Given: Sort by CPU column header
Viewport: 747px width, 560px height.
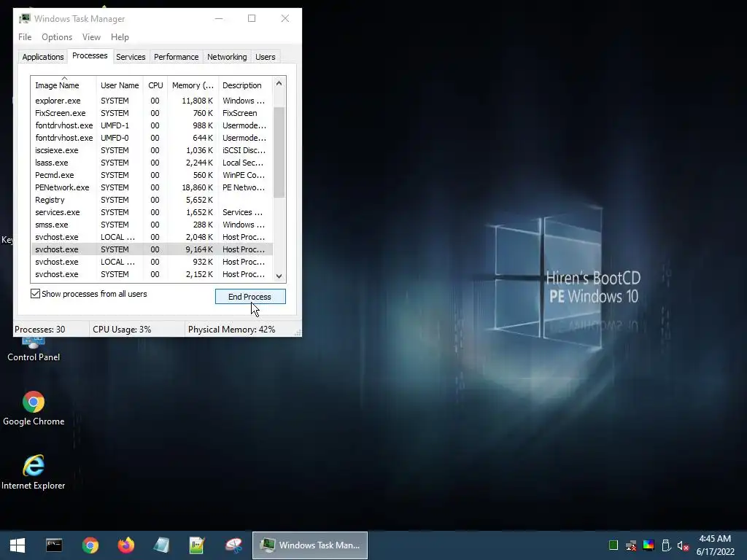Looking at the screenshot, I should [155, 85].
